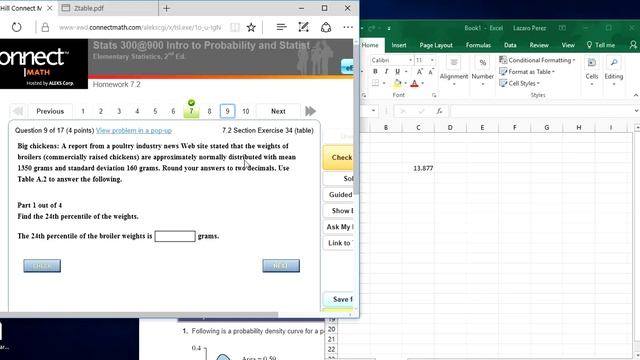Open the Data tab in Excel

coord(510,45)
